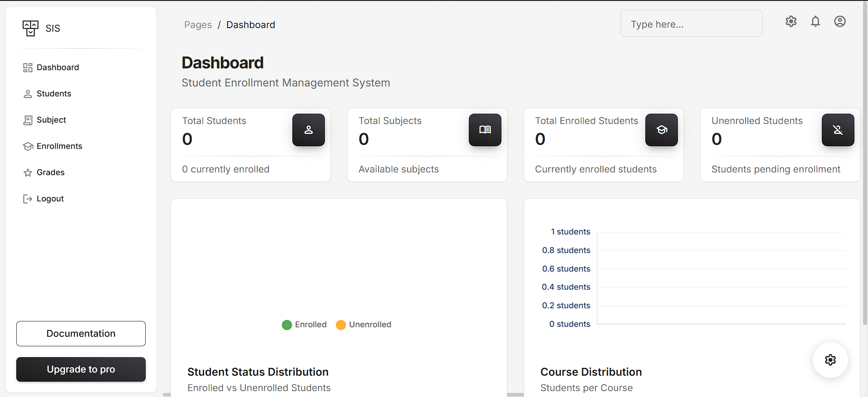Click the vertical page scrollbar
The image size is (868, 397).
click(x=865, y=163)
